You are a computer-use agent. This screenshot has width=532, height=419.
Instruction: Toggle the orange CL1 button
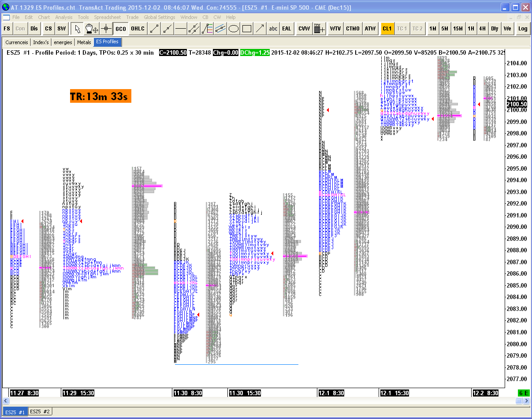[x=387, y=29]
